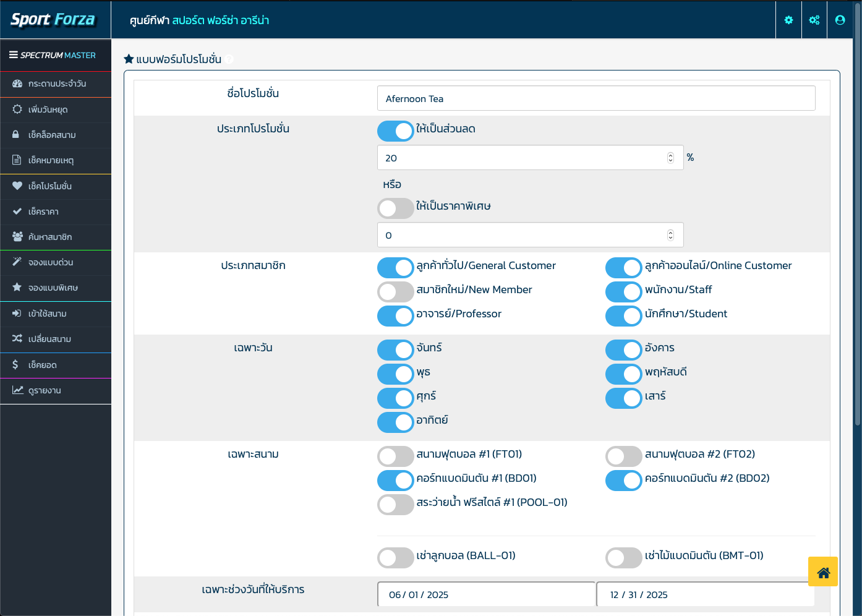Toggle เสาร์ (Saturday) day switch
Image resolution: width=862 pixels, height=616 pixels.
624,398
